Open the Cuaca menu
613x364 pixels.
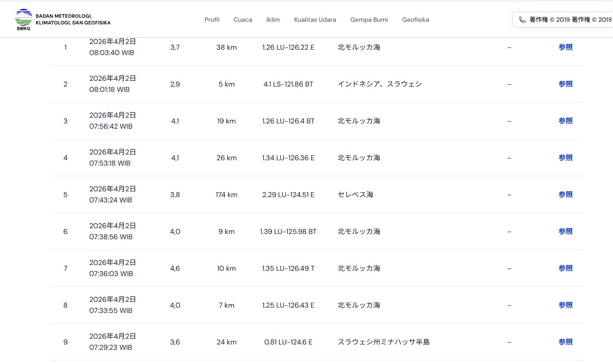243,20
